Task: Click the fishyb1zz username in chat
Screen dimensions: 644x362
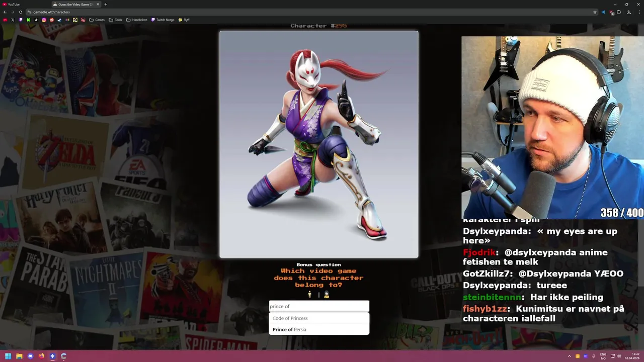Action: tap(485, 309)
